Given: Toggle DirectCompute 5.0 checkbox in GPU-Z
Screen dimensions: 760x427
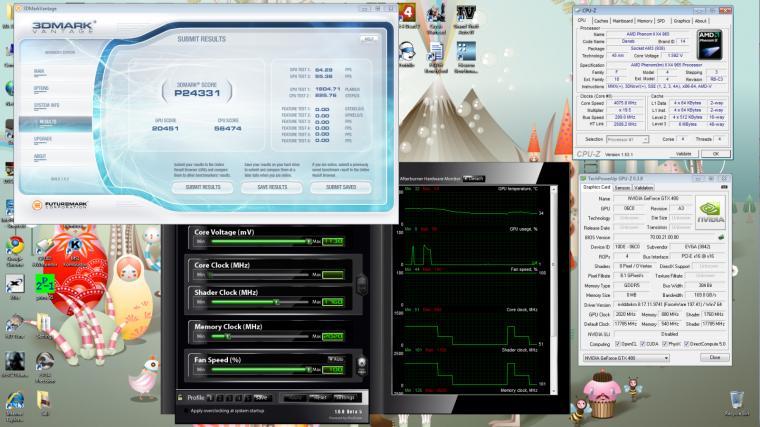Looking at the screenshot, I should (686, 344).
